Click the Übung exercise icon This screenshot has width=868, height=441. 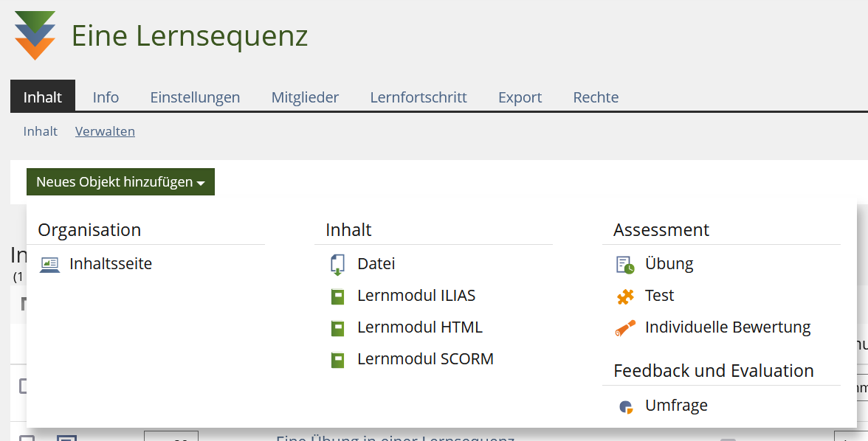(x=625, y=265)
